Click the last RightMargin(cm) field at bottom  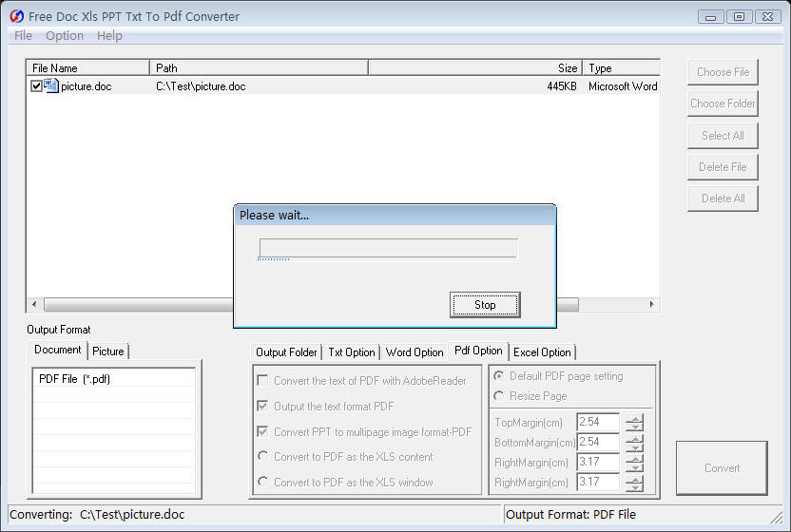[x=598, y=482]
